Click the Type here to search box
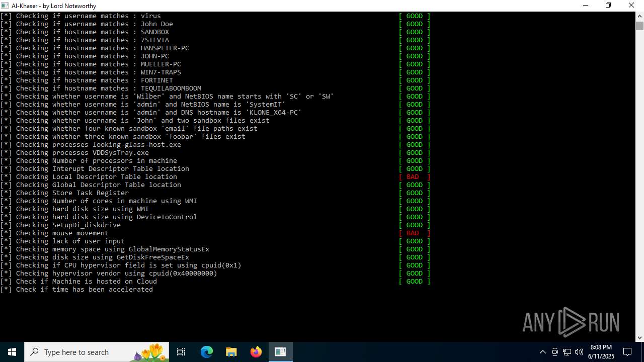Screen dimensions: 644x362 97,352
